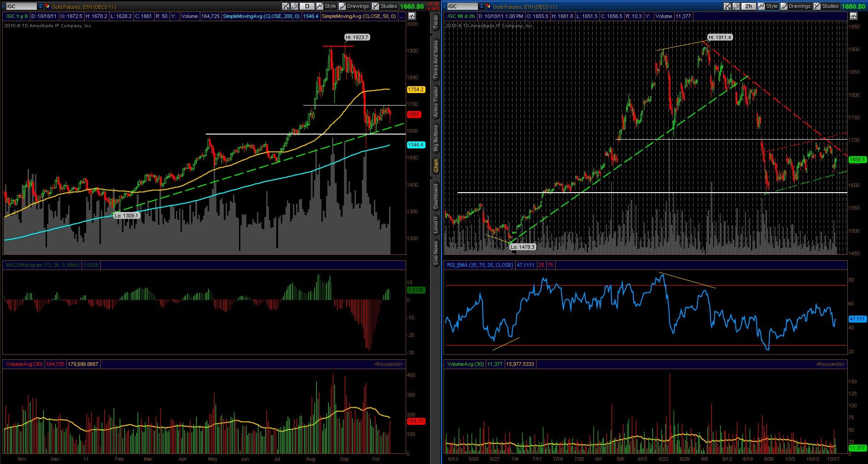
Task: Click left chart symbol link color icon
Action: [48, 6]
